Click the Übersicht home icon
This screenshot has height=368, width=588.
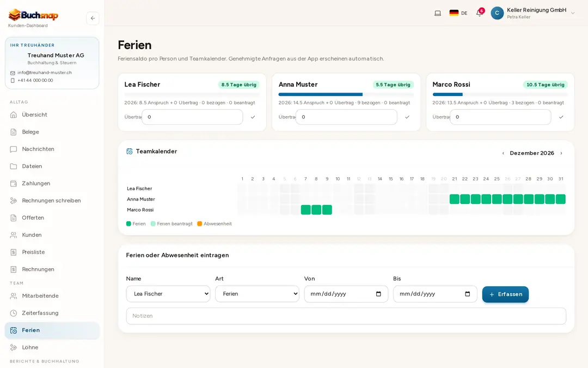click(14, 114)
